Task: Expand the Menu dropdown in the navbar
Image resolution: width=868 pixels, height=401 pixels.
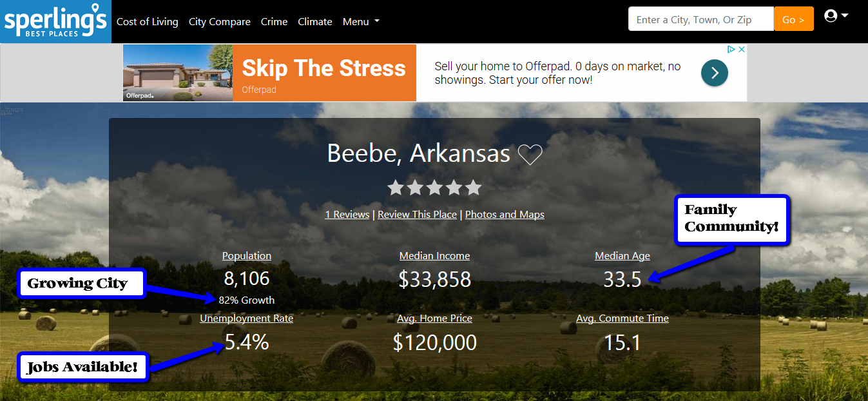Action: [x=360, y=21]
